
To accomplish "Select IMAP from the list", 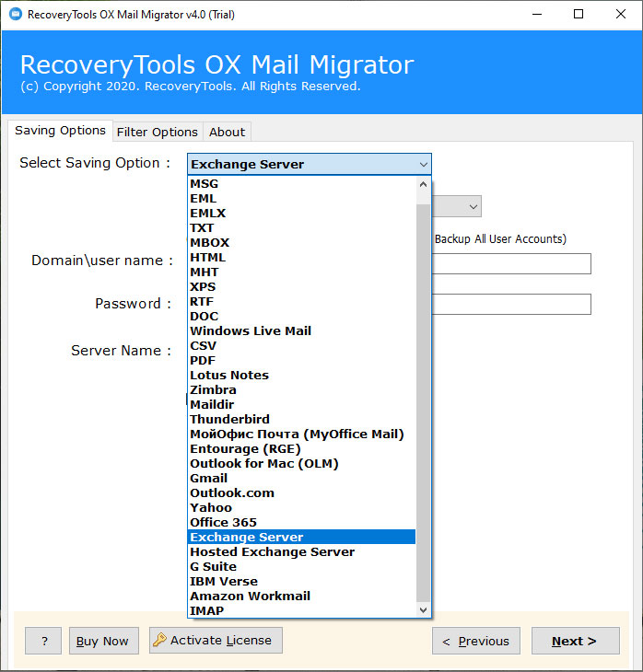I will (x=302, y=610).
